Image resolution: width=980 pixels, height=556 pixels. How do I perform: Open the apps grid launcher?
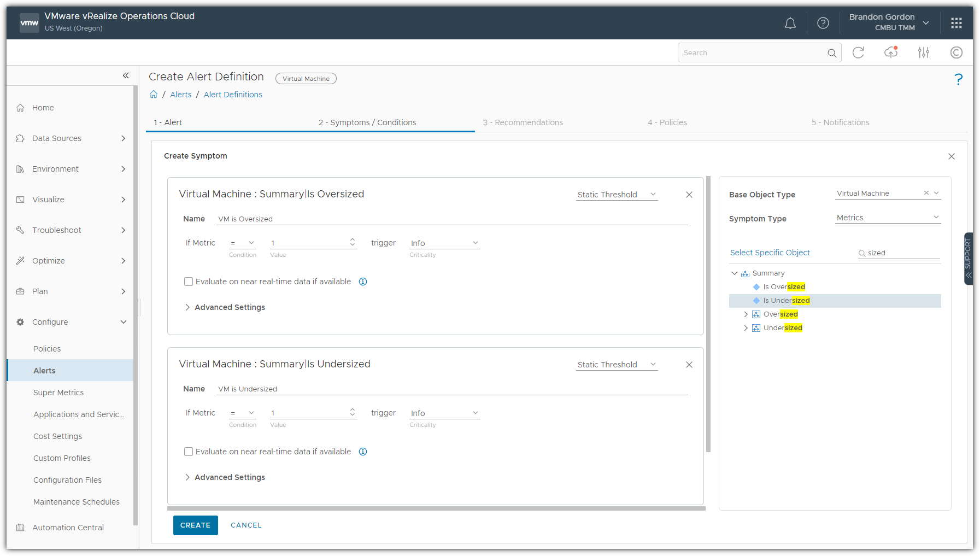tap(956, 23)
